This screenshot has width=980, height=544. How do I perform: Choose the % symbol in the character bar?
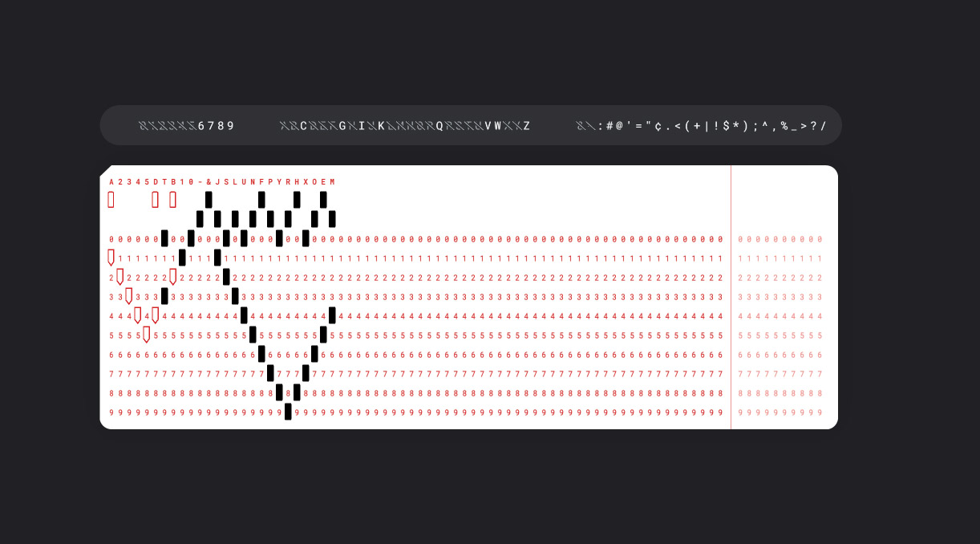(784, 126)
